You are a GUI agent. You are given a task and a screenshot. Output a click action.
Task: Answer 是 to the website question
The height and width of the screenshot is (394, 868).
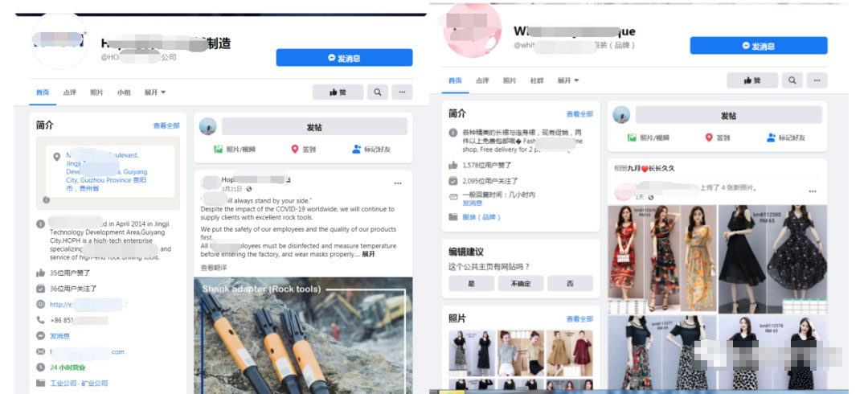tap(472, 283)
